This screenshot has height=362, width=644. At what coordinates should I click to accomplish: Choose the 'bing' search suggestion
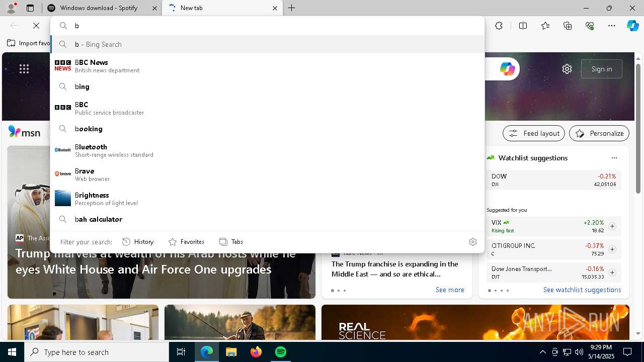tap(267, 86)
